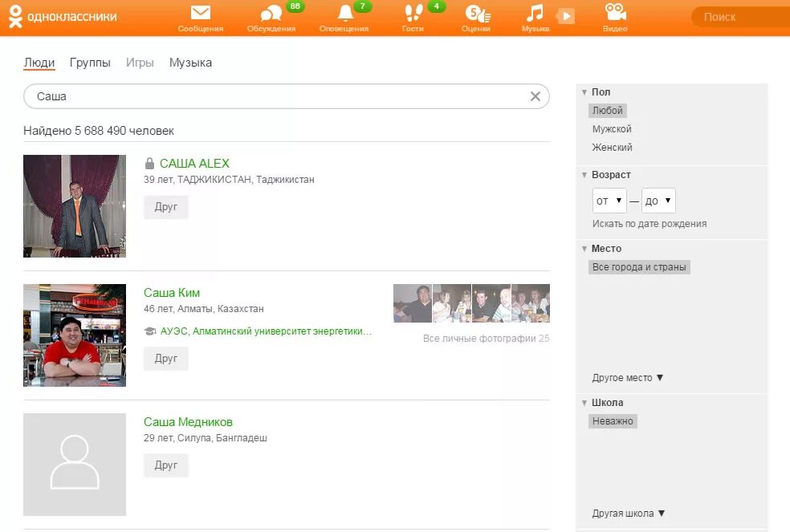Open Оценки rating icon
The height and width of the screenshot is (532, 790).
pyautogui.click(x=477, y=14)
